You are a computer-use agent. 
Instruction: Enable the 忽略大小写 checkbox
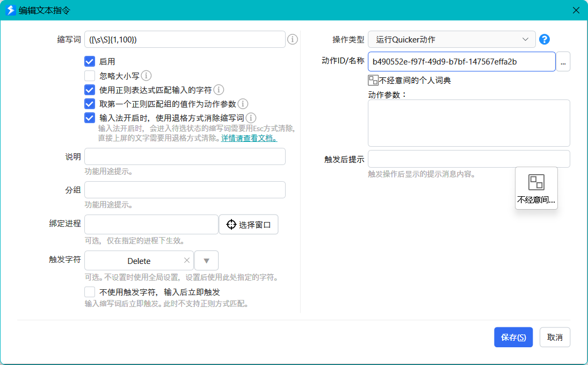pos(90,76)
